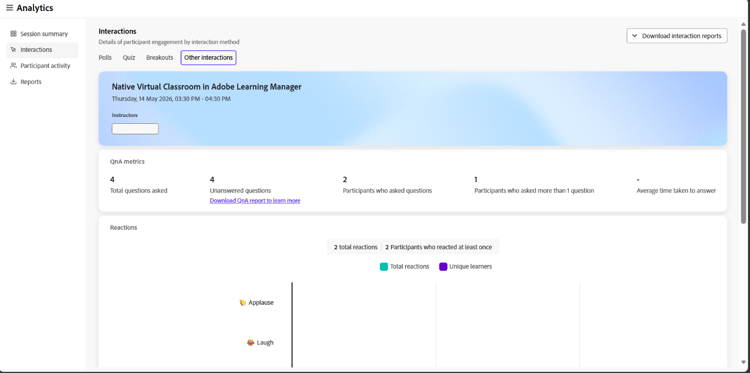The image size is (750, 373).
Task: Click the Reactions section heading
Action: 123,228
